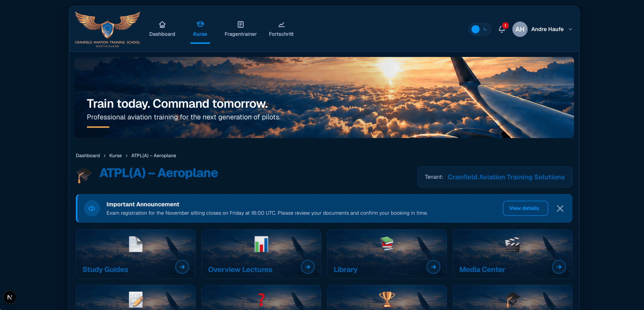644x310 pixels.
Task: Click the Library books icon
Action: point(387,244)
